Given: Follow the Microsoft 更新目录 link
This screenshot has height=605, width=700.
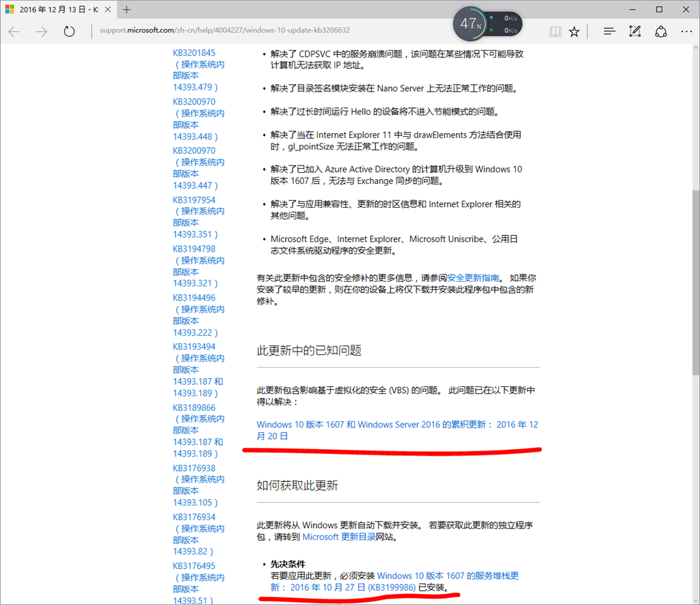Looking at the screenshot, I should pyautogui.click(x=339, y=537).
